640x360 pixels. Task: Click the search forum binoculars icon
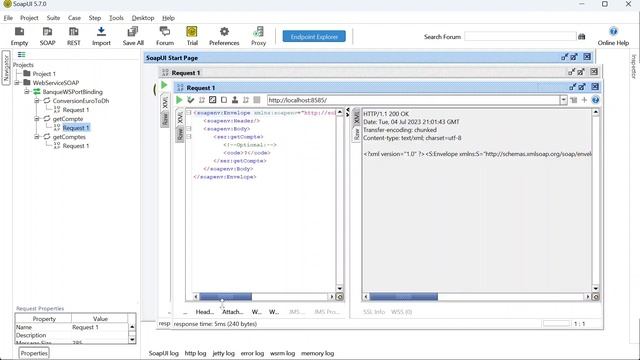pos(582,37)
